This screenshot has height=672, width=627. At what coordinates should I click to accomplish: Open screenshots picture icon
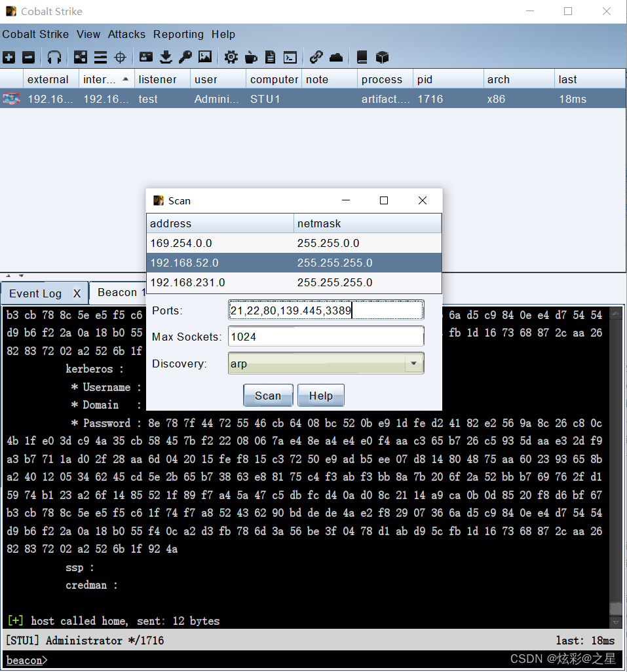coord(205,57)
